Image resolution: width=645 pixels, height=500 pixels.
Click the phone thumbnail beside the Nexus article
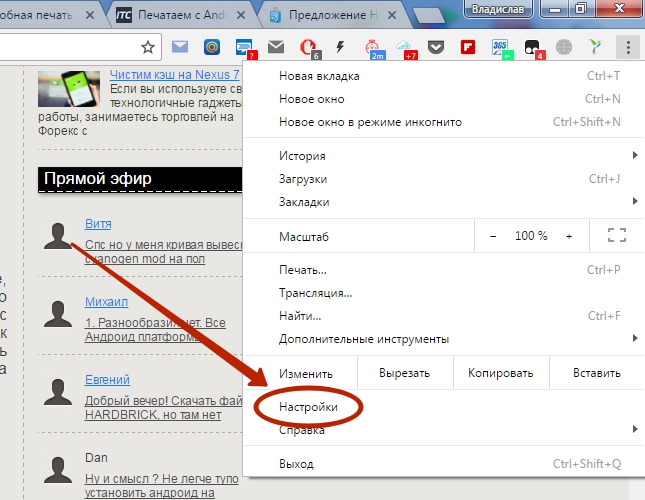[69, 89]
